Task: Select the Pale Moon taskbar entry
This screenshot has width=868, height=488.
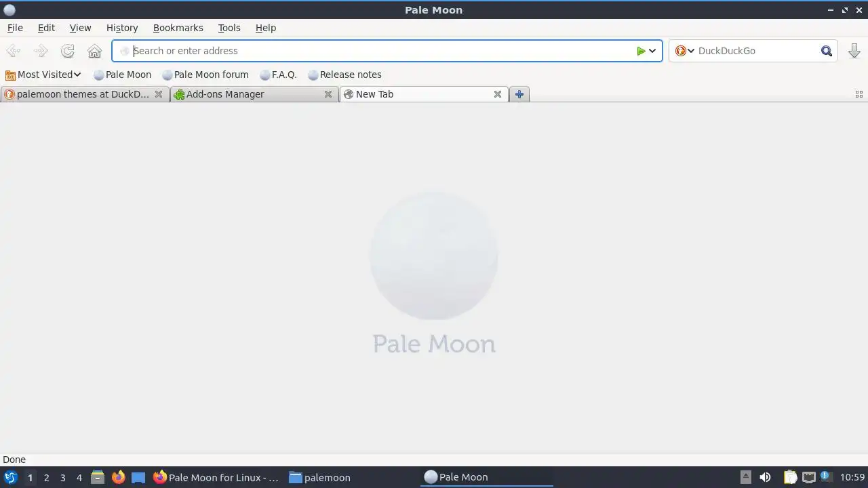Action: (x=487, y=477)
